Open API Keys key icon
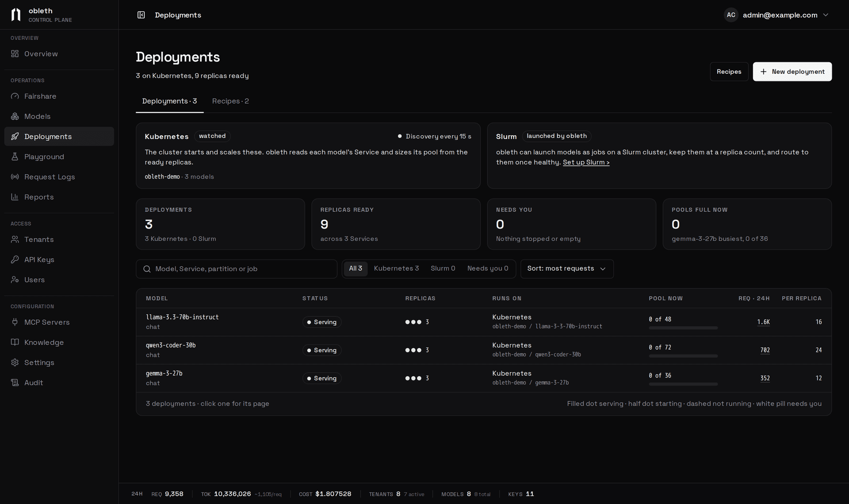 click(x=15, y=260)
